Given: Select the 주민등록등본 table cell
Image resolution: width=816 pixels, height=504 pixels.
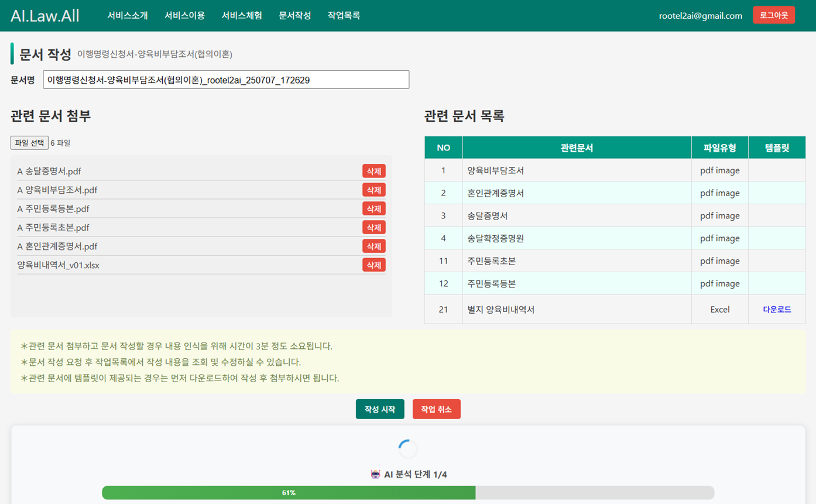Looking at the screenshot, I should point(577,284).
